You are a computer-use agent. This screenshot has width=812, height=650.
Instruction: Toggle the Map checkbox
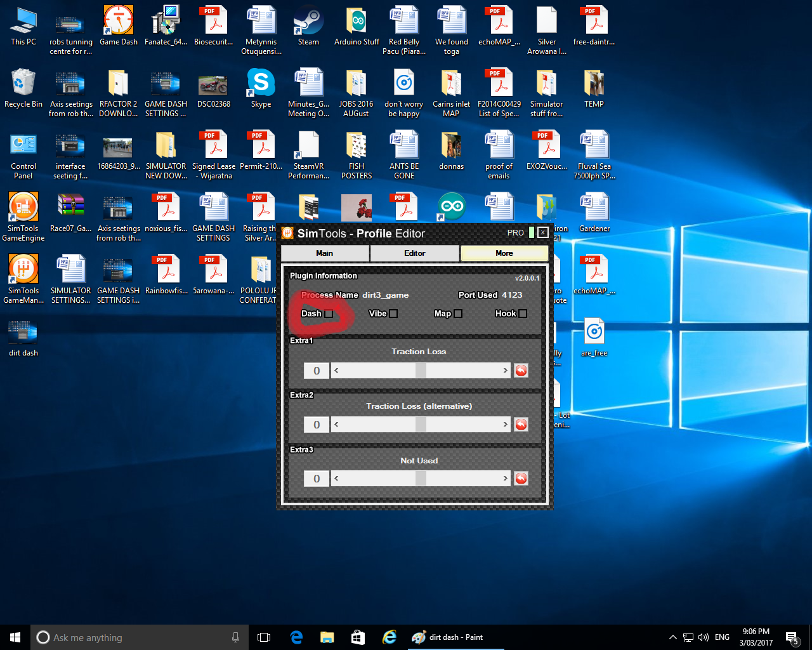458,314
